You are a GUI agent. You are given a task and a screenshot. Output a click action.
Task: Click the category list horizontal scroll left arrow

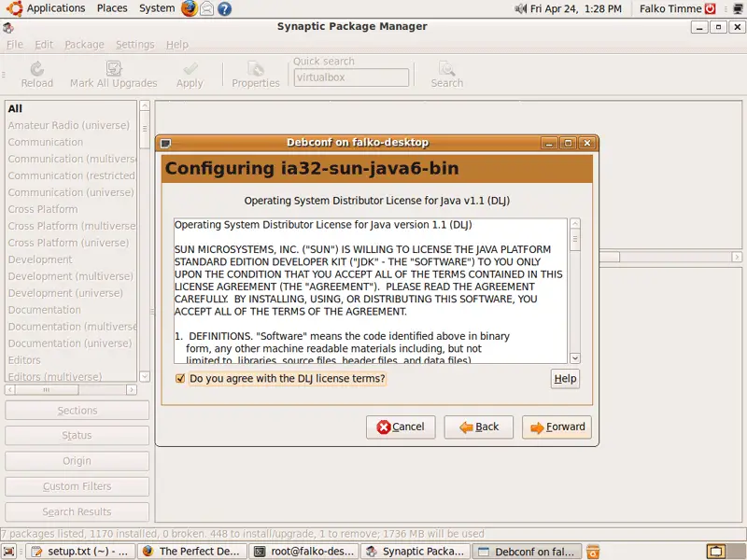pos(10,389)
